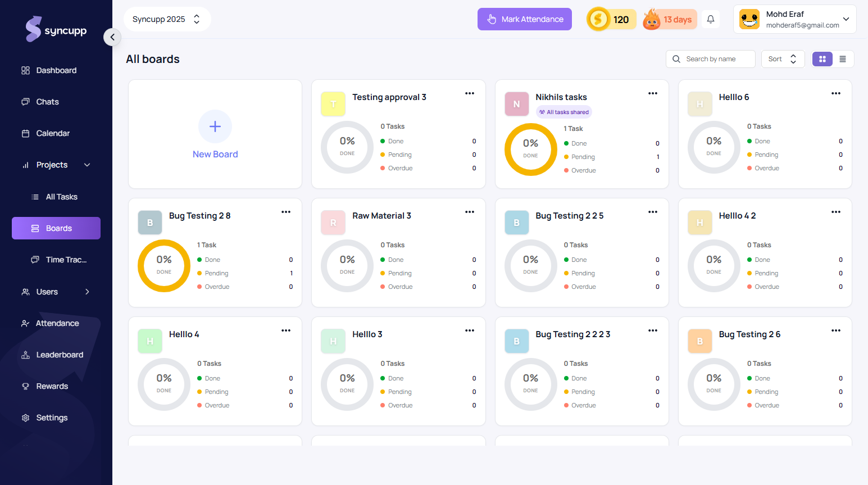Screen dimensions: 868x485
Task: Click the Mark Attendance button
Action: click(x=525, y=19)
